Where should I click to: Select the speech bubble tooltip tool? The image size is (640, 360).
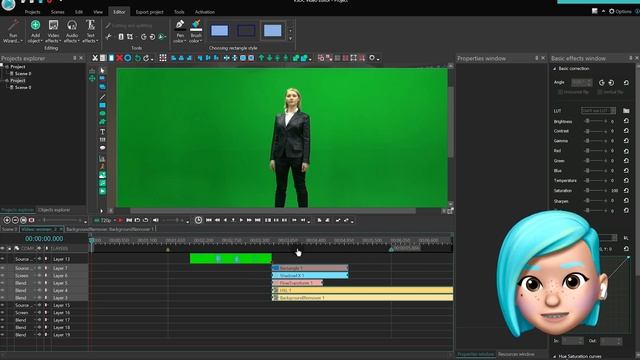click(x=102, y=148)
